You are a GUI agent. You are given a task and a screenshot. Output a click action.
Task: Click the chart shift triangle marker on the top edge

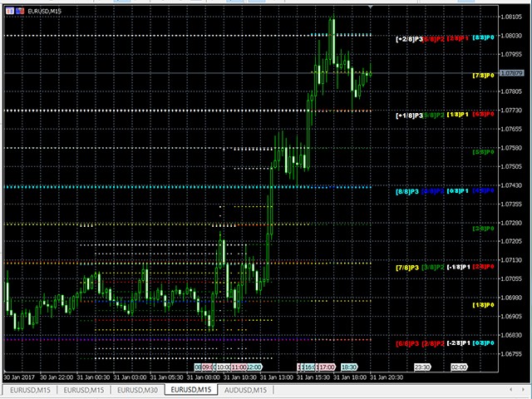(x=370, y=7)
